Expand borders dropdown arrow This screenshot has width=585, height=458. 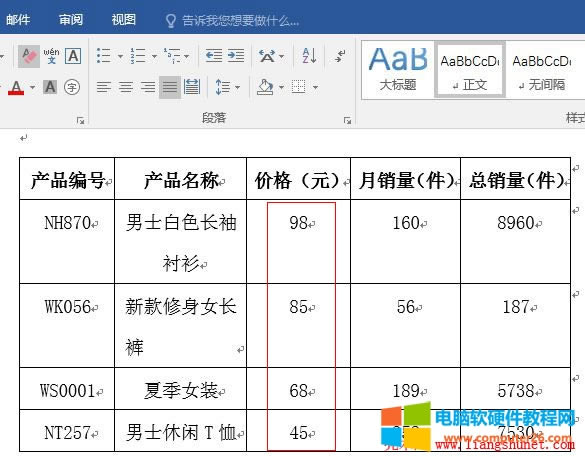[x=316, y=88]
